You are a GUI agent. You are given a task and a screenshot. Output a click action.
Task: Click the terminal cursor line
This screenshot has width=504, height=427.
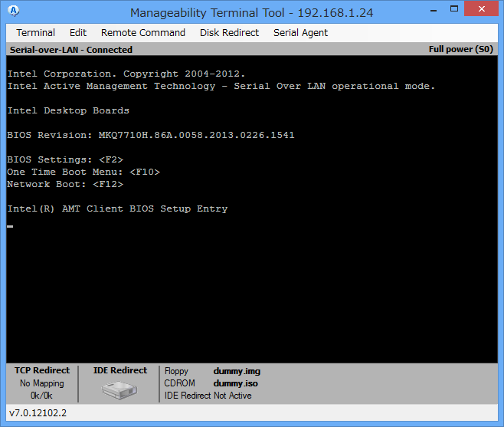click(x=10, y=226)
